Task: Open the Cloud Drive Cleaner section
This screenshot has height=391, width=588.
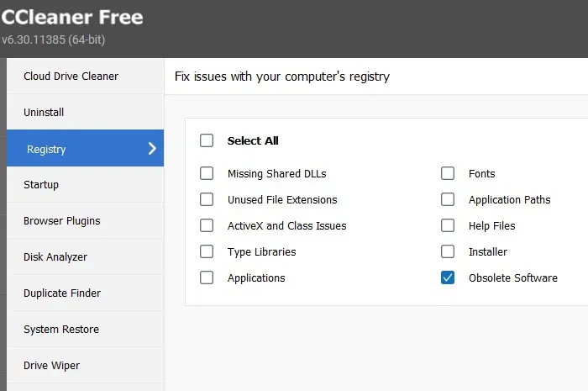Action: 85,77
